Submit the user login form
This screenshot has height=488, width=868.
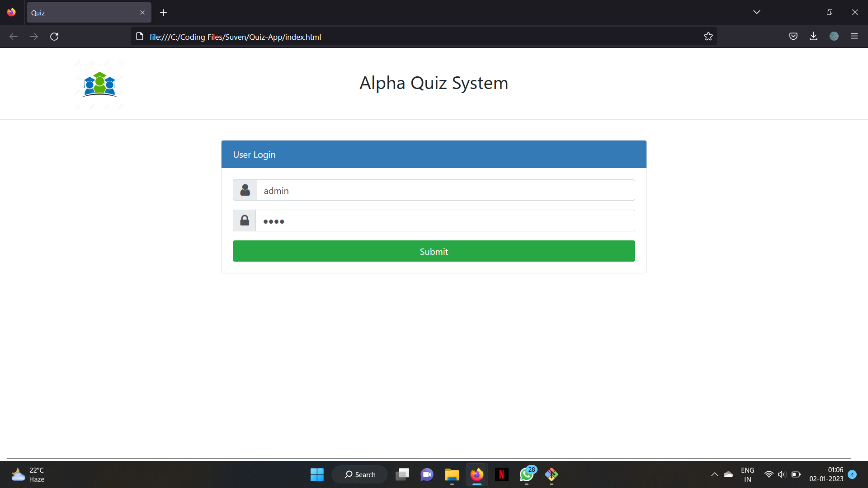tap(434, 251)
